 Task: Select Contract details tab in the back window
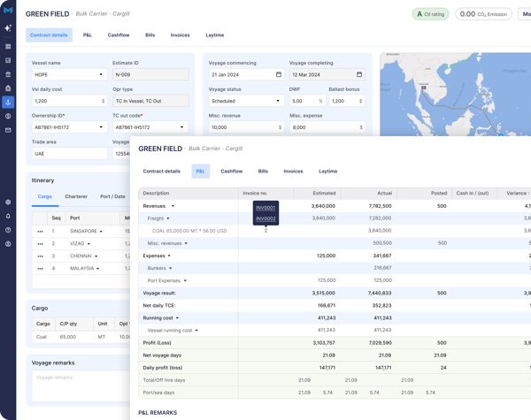[49, 34]
